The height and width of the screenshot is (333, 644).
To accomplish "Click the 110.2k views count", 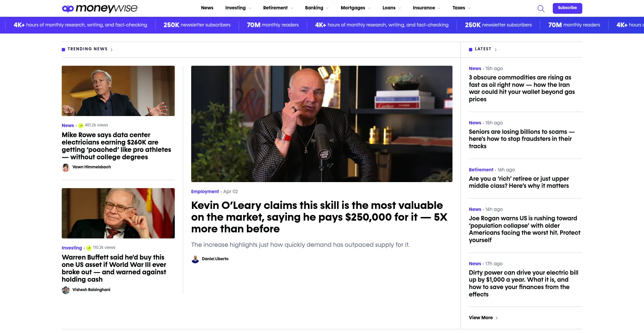I will [104, 247].
